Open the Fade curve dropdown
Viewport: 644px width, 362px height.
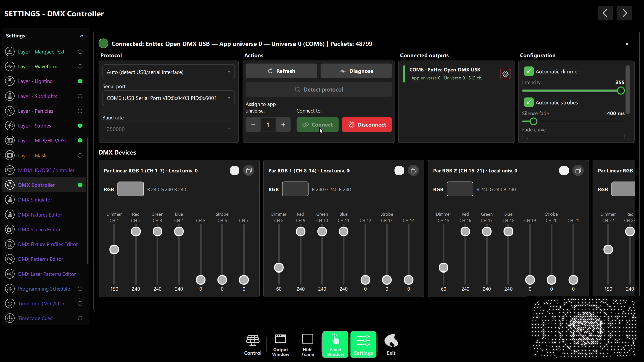(573, 137)
